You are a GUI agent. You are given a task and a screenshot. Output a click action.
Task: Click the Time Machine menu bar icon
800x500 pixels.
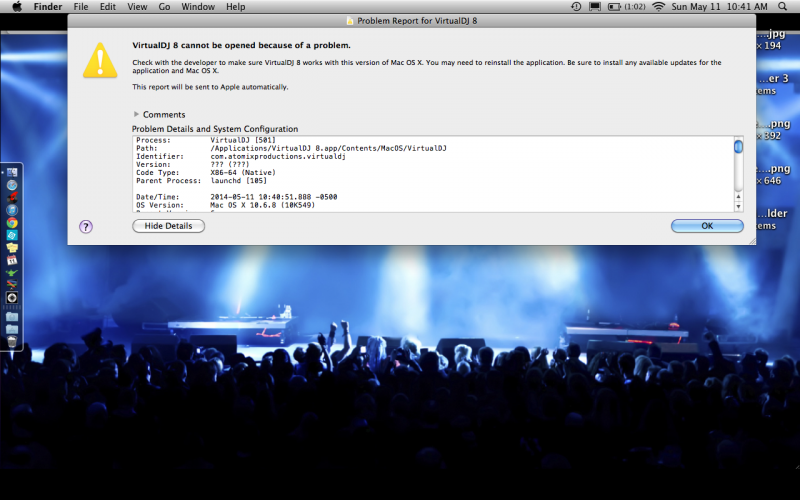coord(576,7)
